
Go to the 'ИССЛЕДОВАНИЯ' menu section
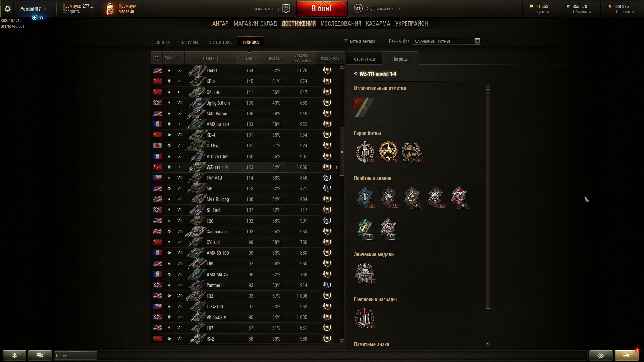click(x=341, y=24)
